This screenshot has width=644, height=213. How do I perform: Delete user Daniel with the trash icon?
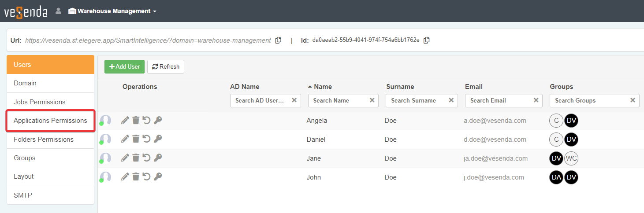[136, 140]
